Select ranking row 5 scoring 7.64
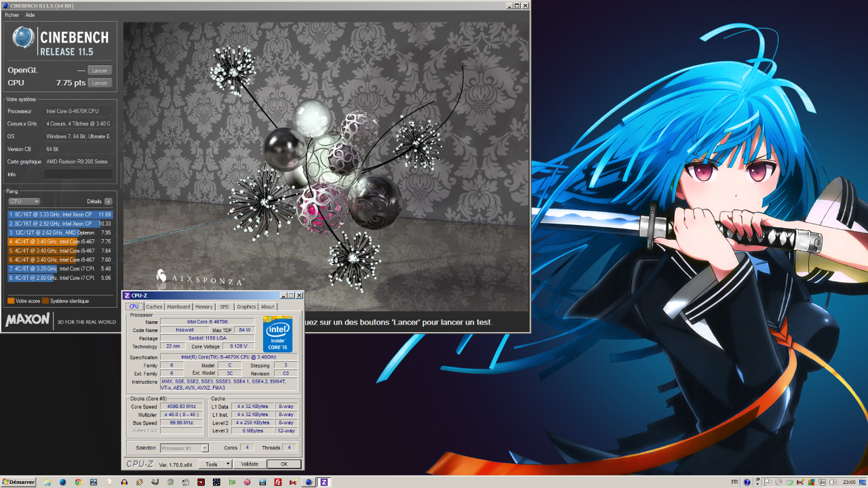Image resolution: width=868 pixels, height=488 pixels. point(60,251)
